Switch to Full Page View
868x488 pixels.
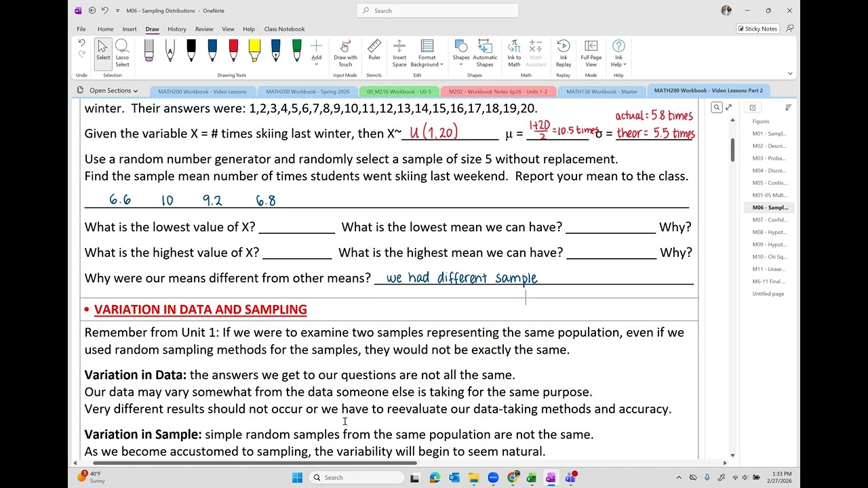pos(591,53)
